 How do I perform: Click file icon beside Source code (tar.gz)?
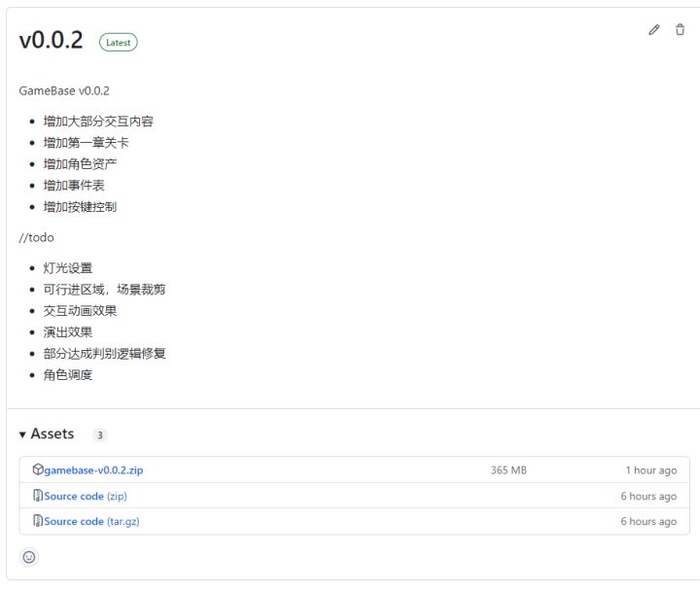point(38,520)
